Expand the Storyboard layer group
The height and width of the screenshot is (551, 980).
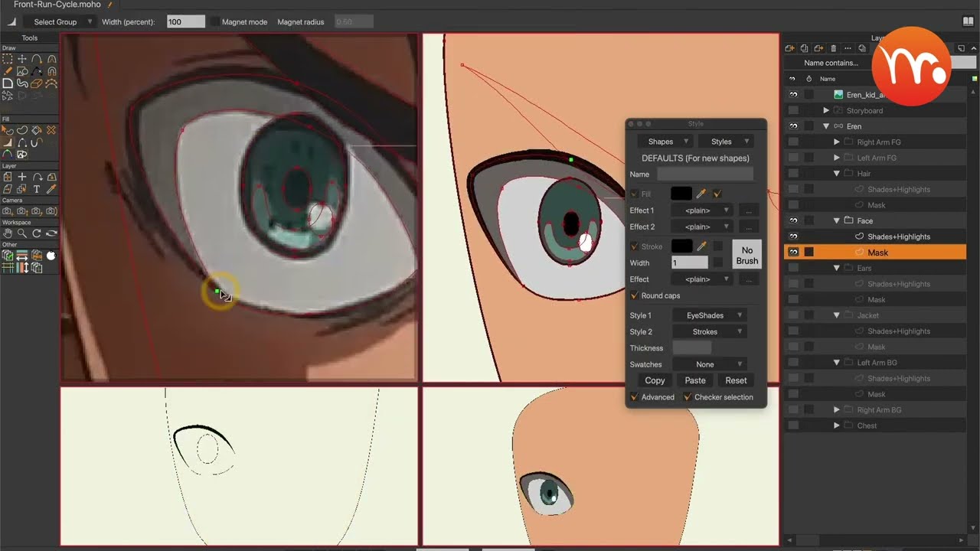(x=826, y=110)
